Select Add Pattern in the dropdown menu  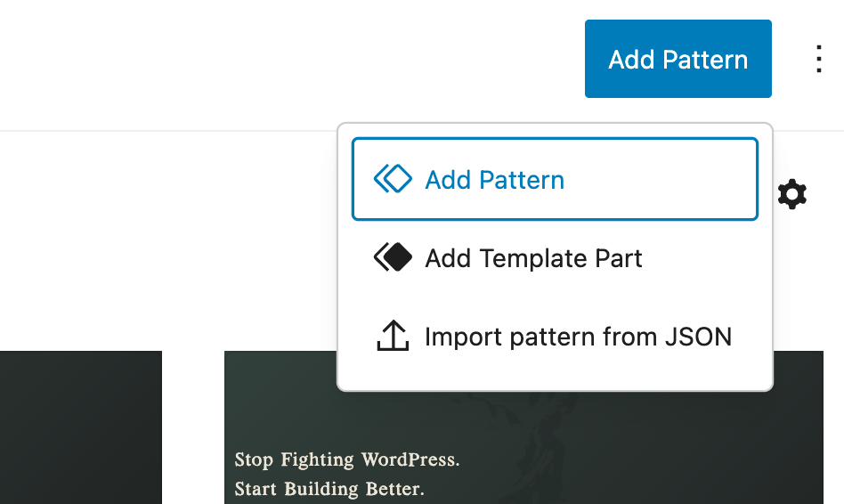coord(554,179)
